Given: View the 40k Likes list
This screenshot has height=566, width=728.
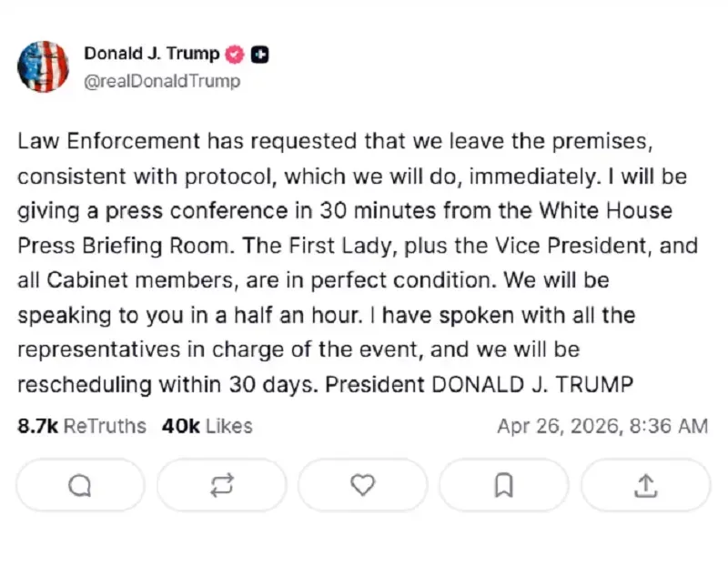Looking at the screenshot, I should [x=207, y=426].
